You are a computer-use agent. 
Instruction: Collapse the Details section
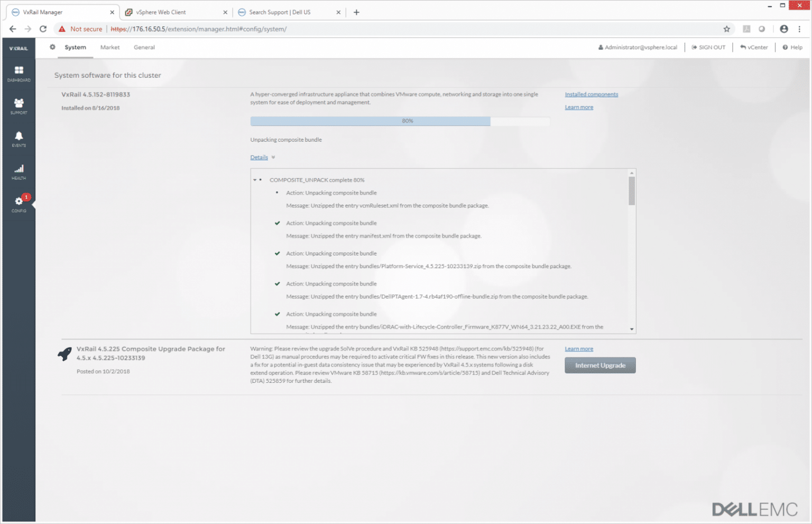[x=263, y=157]
